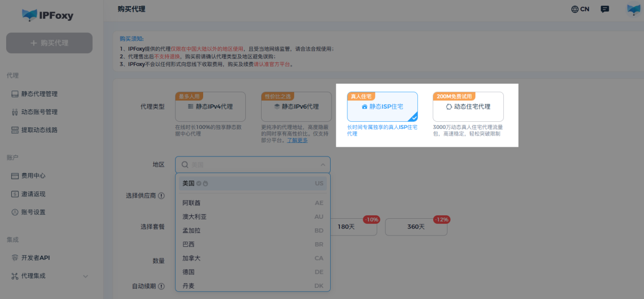Screen dimensions: 644x299
Task: Click info icon beside 选择供应商
Action: tap(161, 195)
